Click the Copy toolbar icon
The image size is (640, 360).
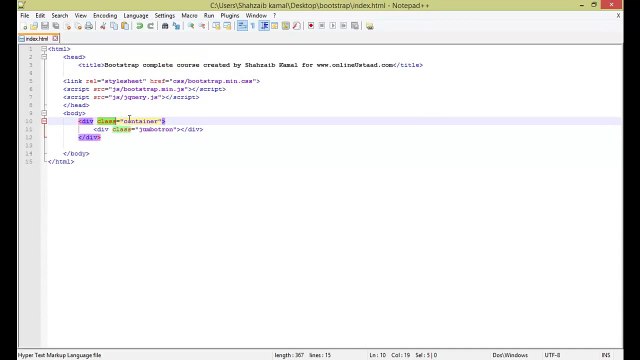point(114,26)
